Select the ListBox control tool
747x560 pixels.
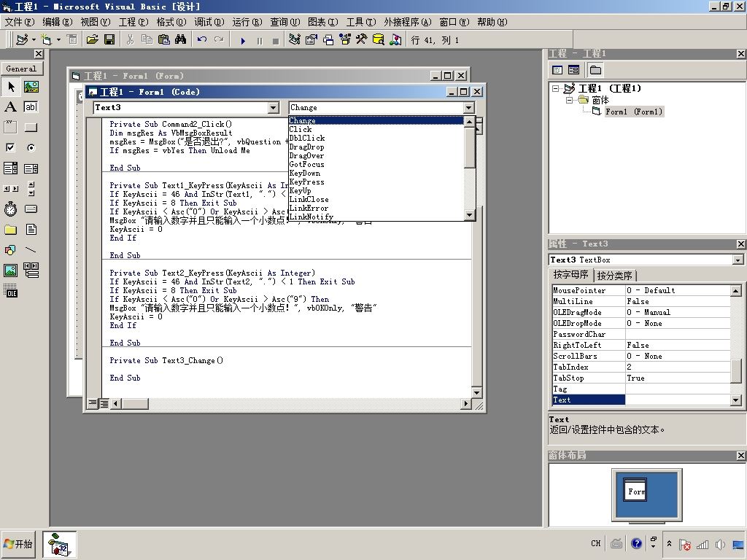pyautogui.click(x=31, y=168)
